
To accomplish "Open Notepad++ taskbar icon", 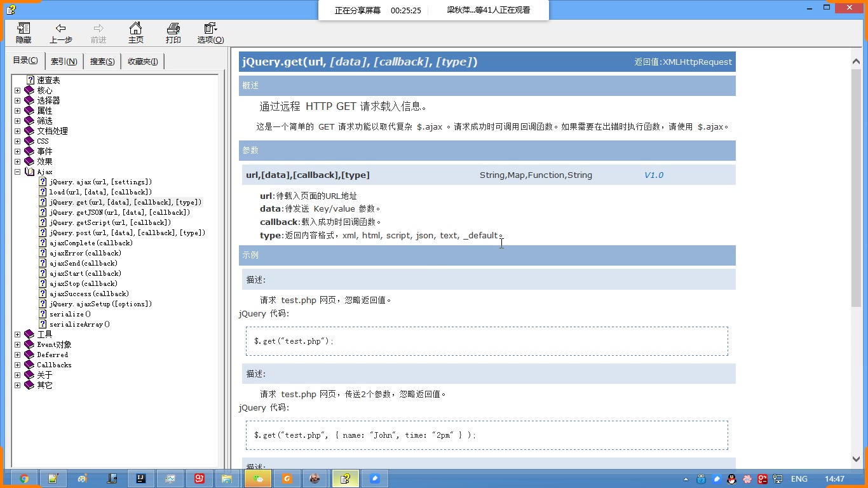I will (x=53, y=478).
